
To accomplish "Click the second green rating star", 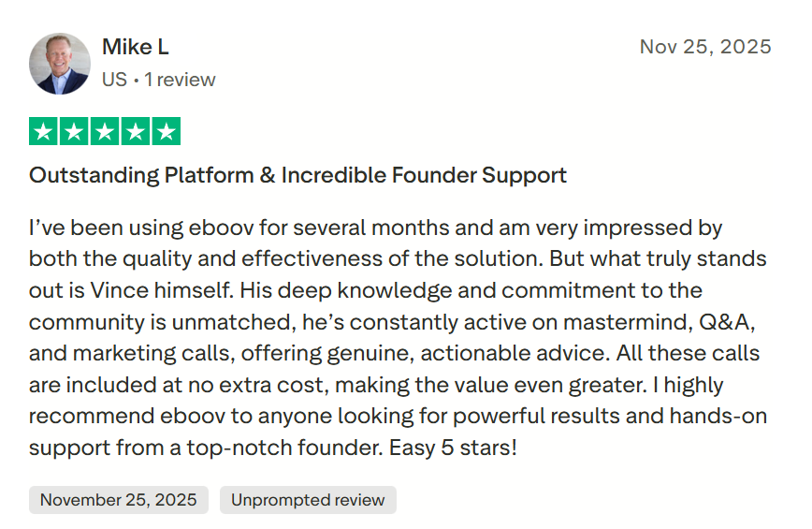I will click(74, 132).
